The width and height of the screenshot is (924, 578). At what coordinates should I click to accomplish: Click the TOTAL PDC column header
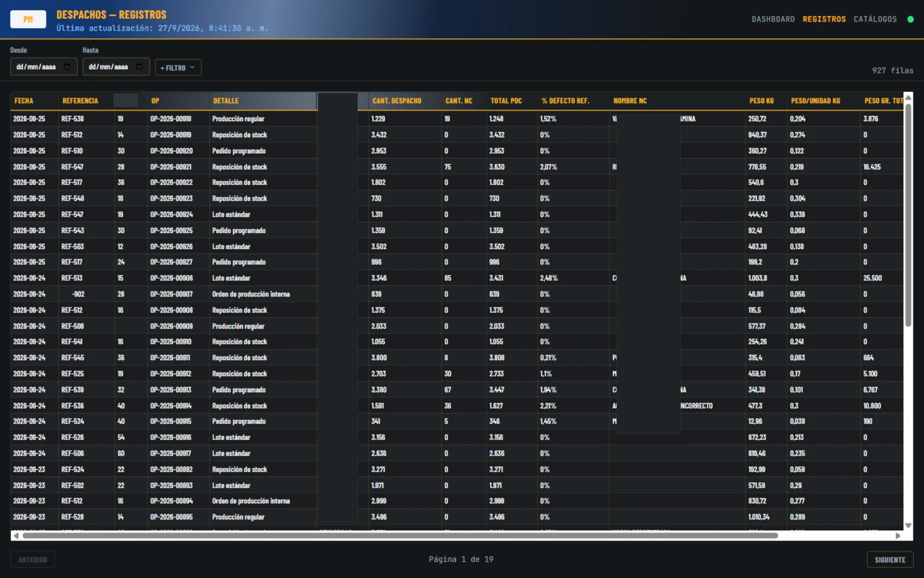pos(512,101)
